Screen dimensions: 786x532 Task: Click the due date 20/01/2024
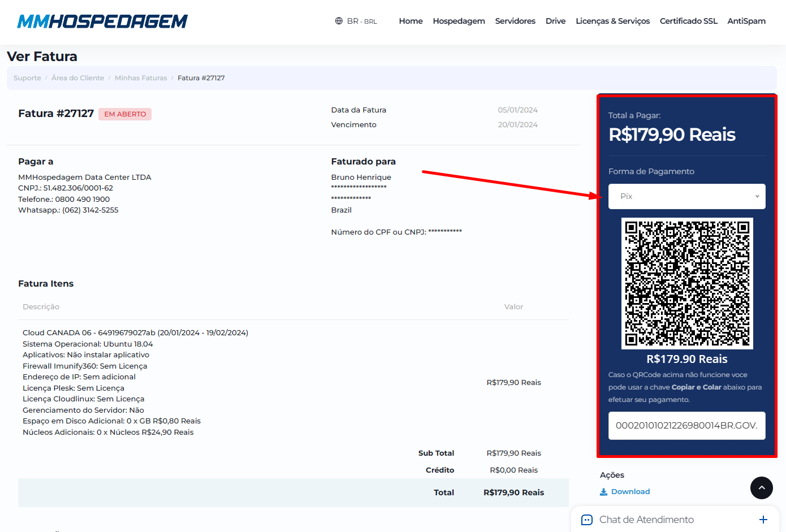pyautogui.click(x=517, y=125)
